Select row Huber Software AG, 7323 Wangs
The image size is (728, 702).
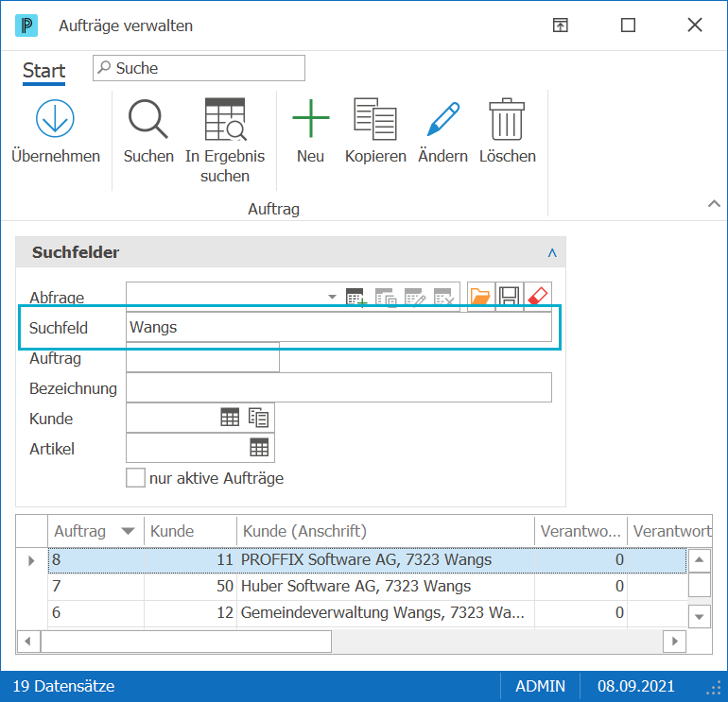[x=367, y=586]
